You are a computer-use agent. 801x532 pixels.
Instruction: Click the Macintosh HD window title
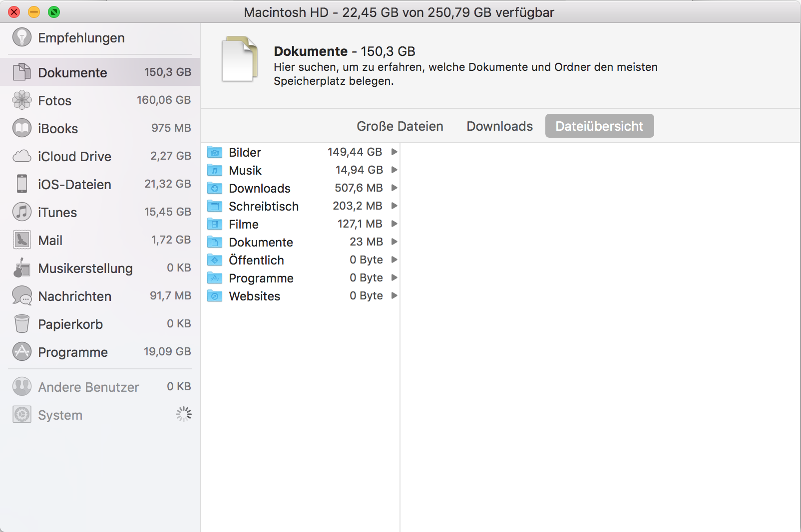pos(399,12)
